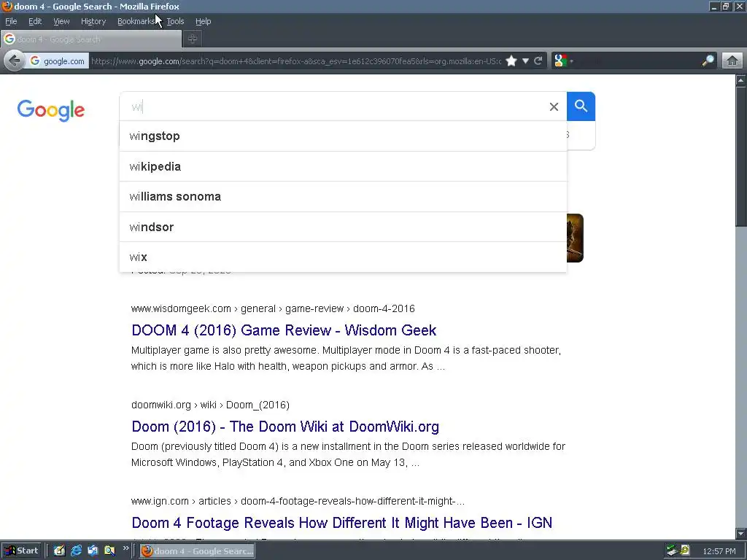Click the 12:57 PM clock
The height and width of the screenshot is (560, 747).
pos(719,551)
